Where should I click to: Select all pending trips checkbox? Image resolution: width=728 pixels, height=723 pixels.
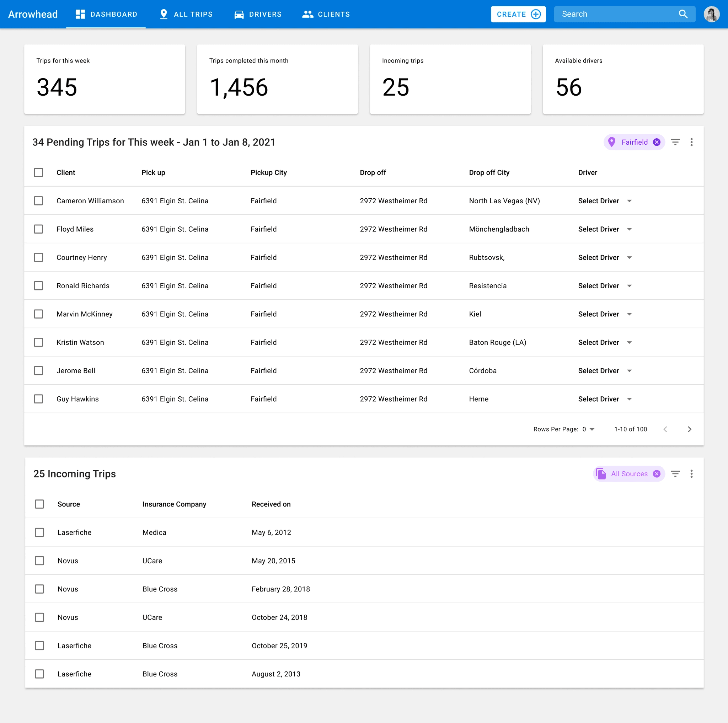(38, 172)
